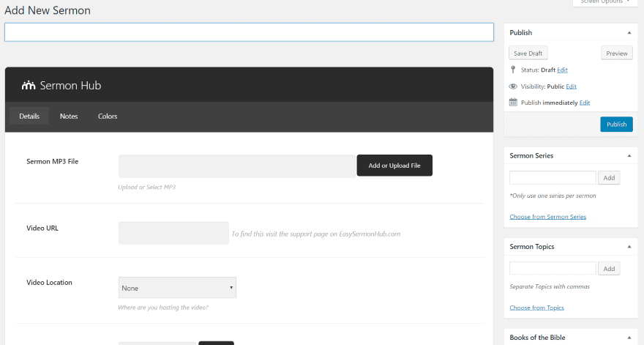Focus the Sermon Series text field
Viewport: 644px width, 345px height.
point(553,178)
